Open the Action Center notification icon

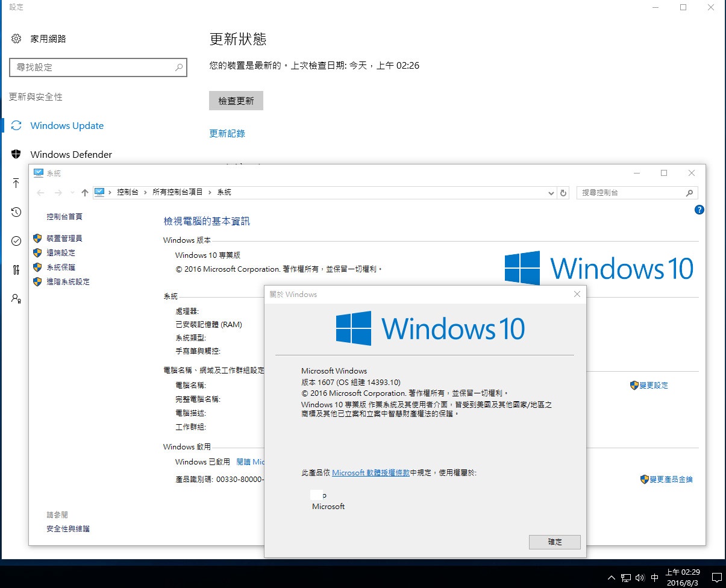point(716,577)
